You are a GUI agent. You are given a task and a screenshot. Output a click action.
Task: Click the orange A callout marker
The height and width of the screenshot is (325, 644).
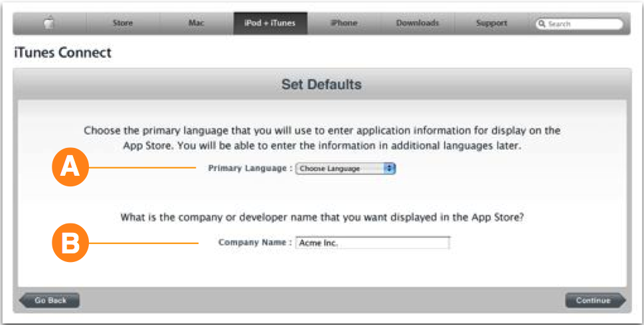(70, 168)
